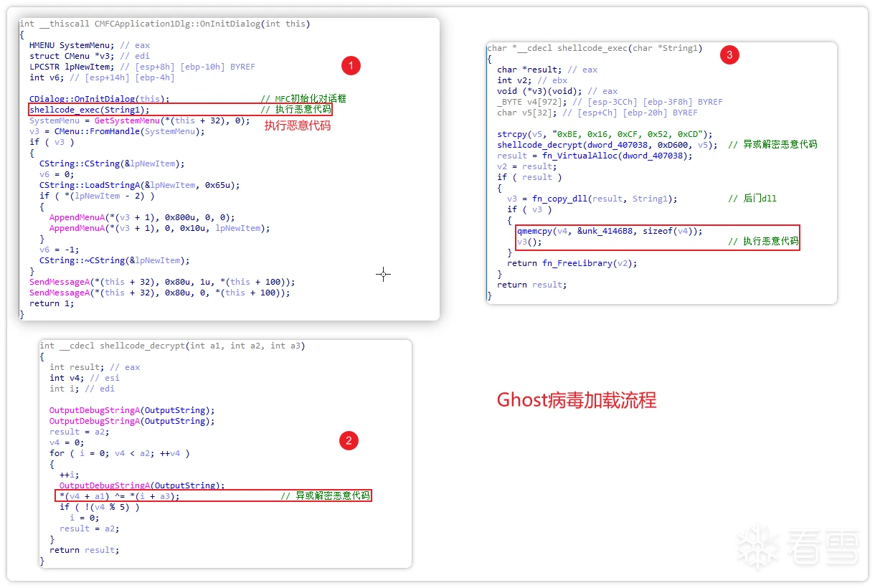Click the 'int v6;' declaration line
The height and width of the screenshot is (588, 875).
102,77
